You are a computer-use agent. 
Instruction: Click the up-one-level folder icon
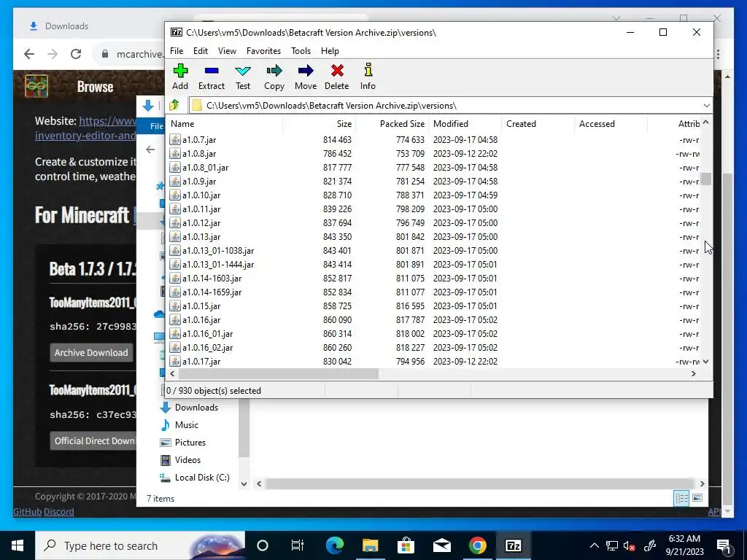[x=174, y=105]
